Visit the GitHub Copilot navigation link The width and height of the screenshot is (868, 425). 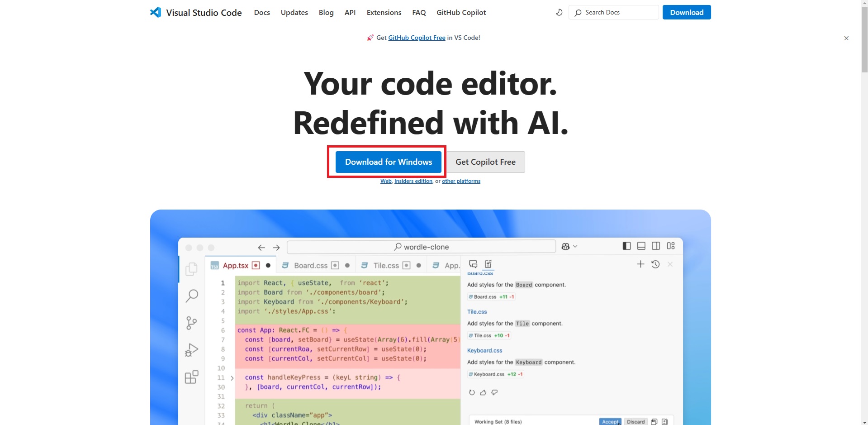461,12
